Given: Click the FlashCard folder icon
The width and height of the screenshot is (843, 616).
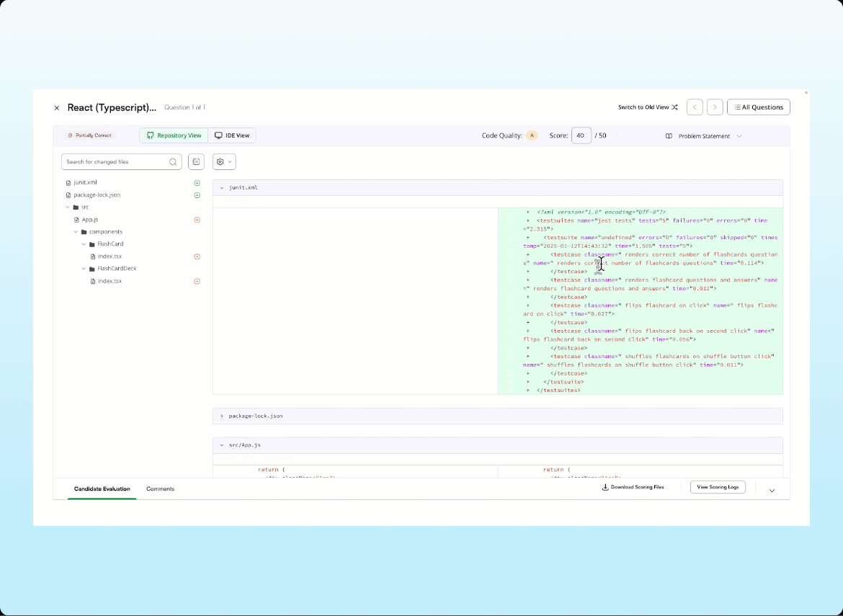Looking at the screenshot, I should pyautogui.click(x=92, y=244).
